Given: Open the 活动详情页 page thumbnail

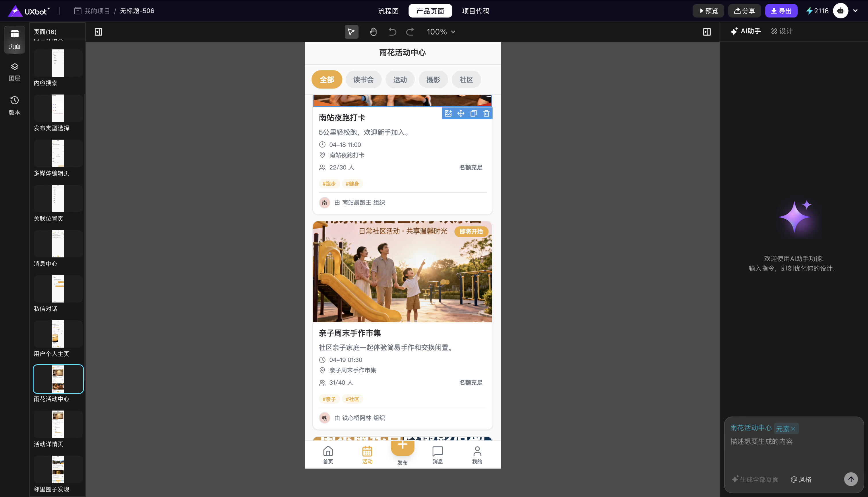Looking at the screenshot, I should [58, 424].
